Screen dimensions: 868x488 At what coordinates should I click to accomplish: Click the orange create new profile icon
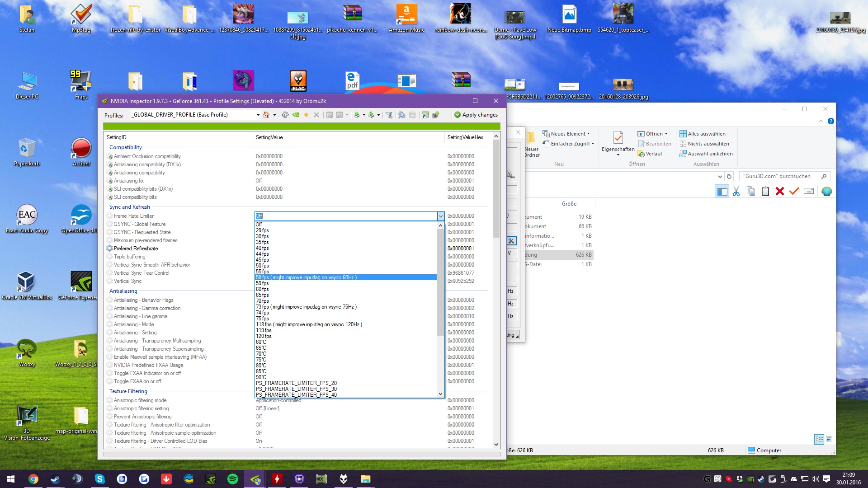[306, 115]
